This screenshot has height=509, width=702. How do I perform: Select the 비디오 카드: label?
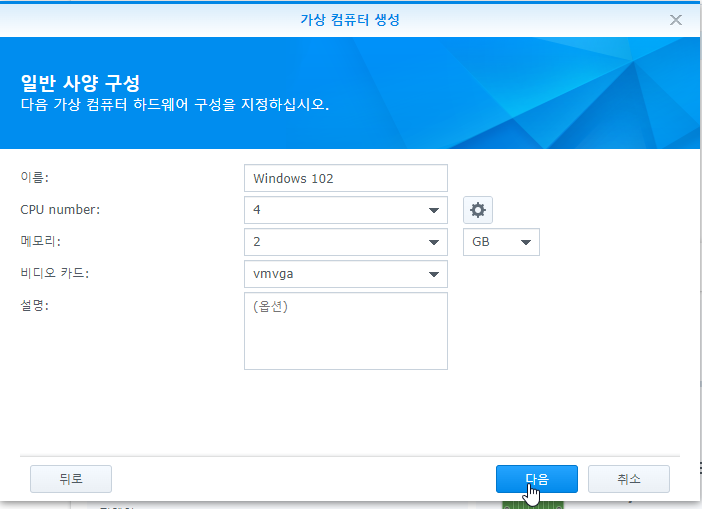[x=55, y=273]
